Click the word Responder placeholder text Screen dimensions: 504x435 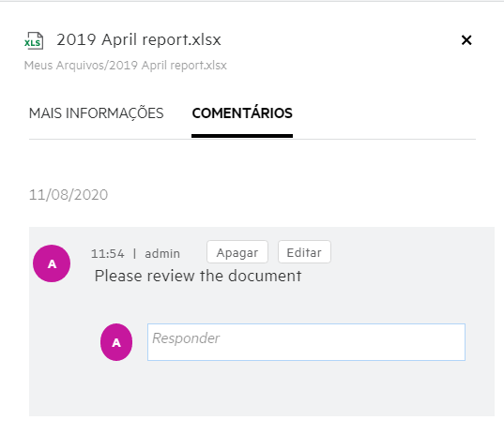coord(186,338)
